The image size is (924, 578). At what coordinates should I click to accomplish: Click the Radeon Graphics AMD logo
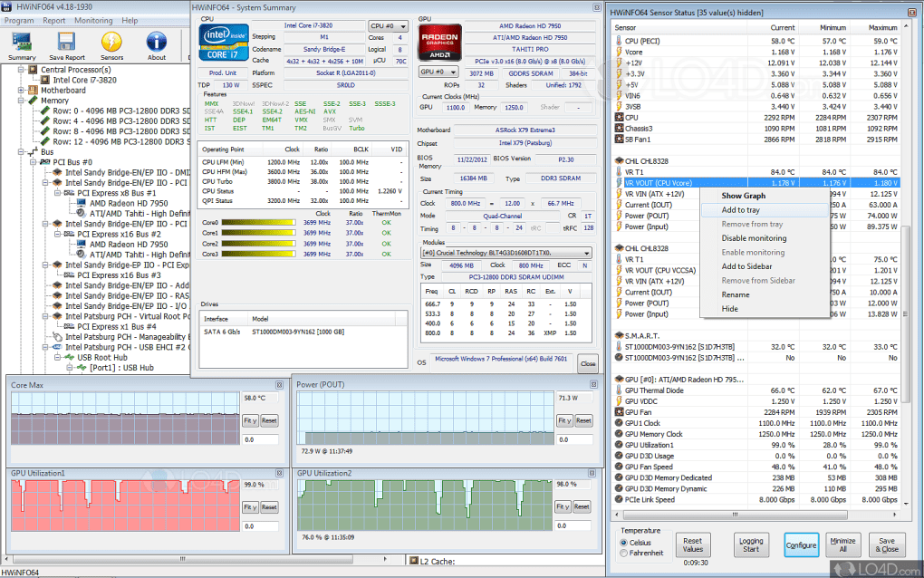tap(439, 43)
